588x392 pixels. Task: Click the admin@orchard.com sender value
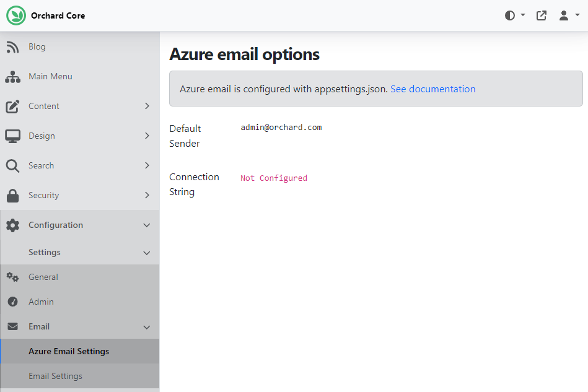(281, 128)
